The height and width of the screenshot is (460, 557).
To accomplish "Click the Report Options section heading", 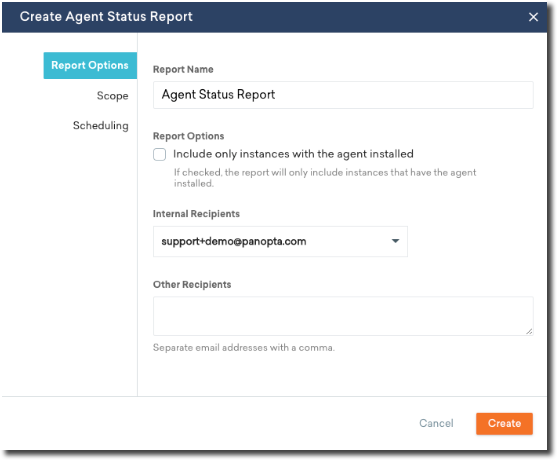I will click(188, 136).
